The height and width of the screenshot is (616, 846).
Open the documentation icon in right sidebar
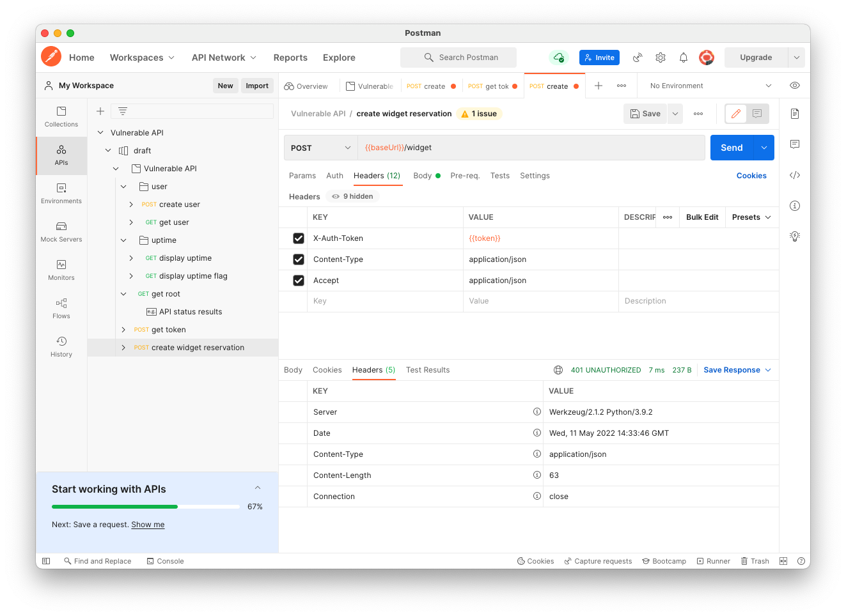tap(795, 114)
